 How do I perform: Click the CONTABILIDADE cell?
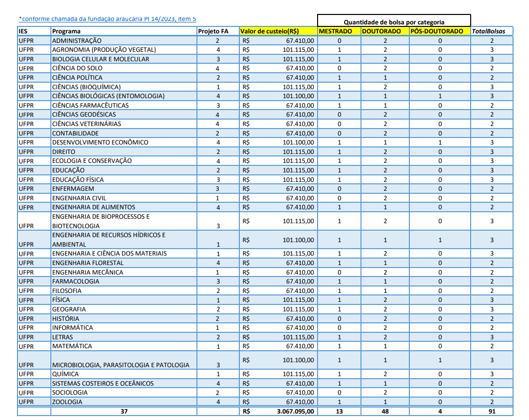pyautogui.click(x=124, y=133)
